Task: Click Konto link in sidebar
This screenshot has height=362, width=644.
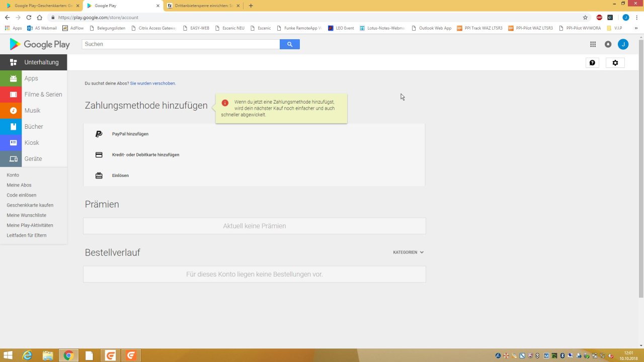Action: [x=13, y=175]
